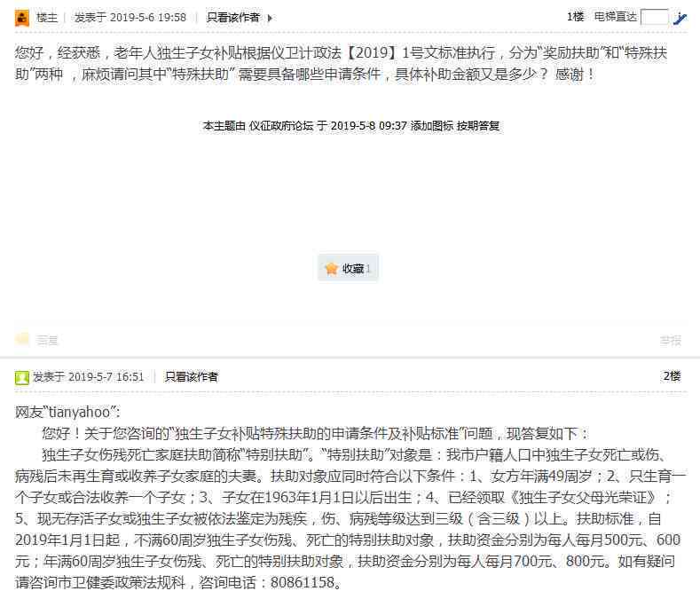Screen dimensions: 700x599
Task: Click the phone number 80861158
Action: [x=303, y=582]
